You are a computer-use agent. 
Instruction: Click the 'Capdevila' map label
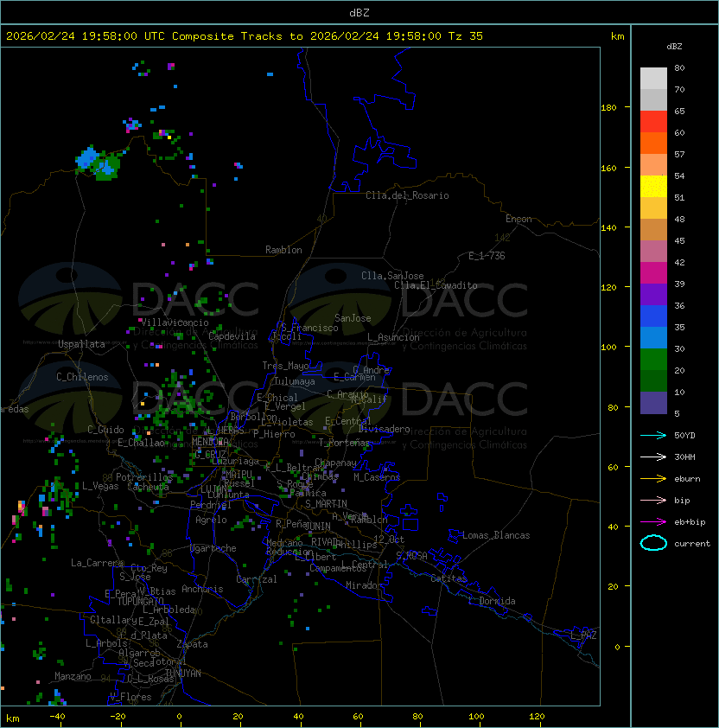click(232, 335)
